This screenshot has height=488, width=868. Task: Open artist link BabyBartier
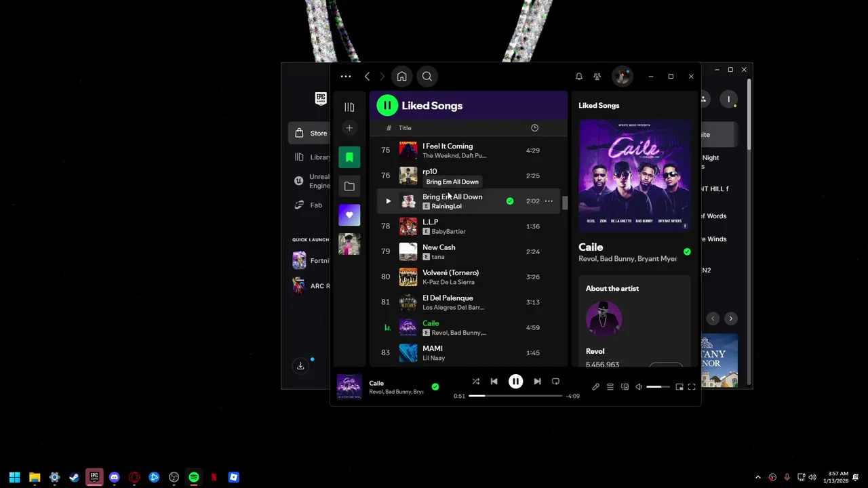(x=448, y=232)
